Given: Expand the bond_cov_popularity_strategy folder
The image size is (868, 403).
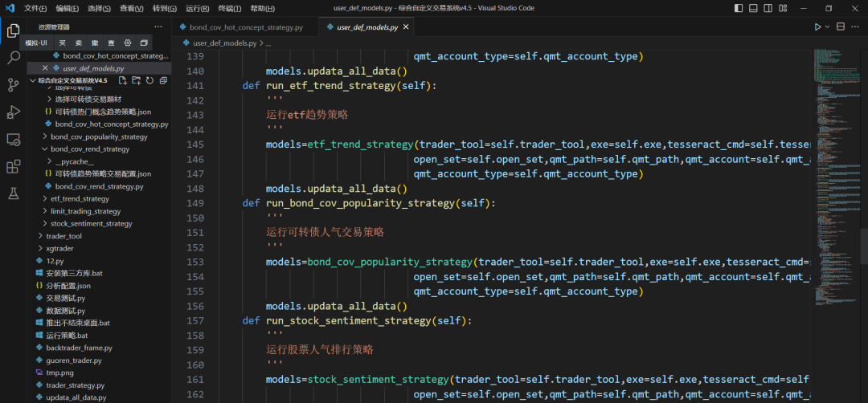Looking at the screenshot, I should (99, 136).
